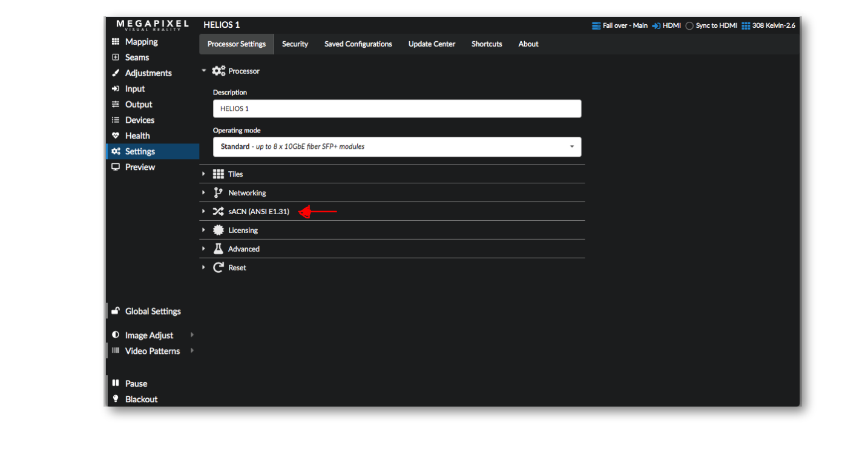
Task: Click the Pause icon in sidebar
Action: point(116,384)
